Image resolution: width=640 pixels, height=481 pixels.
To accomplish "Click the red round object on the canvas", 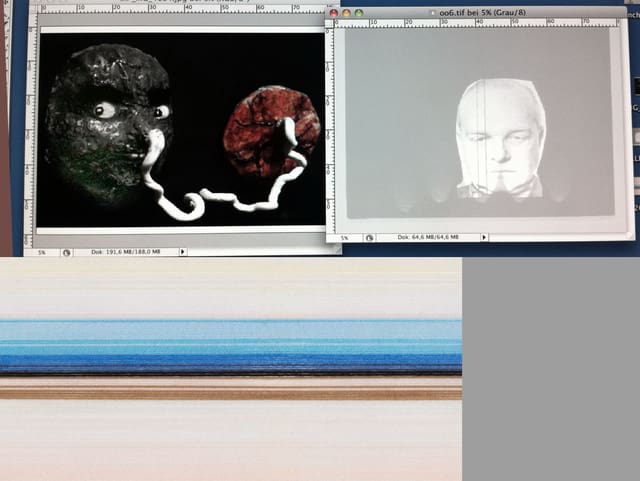I will point(270,130).
